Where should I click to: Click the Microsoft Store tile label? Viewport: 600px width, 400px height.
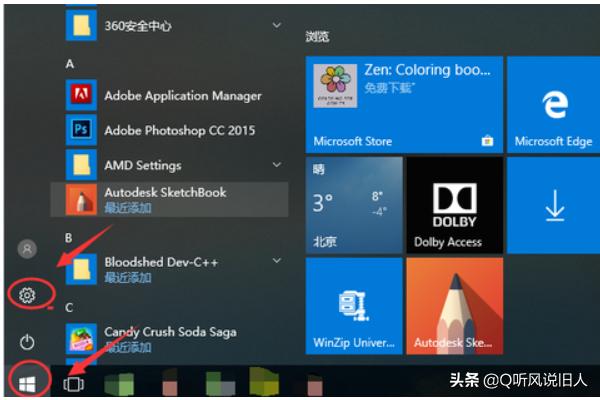pyautogui.click(x=353, y=141)
